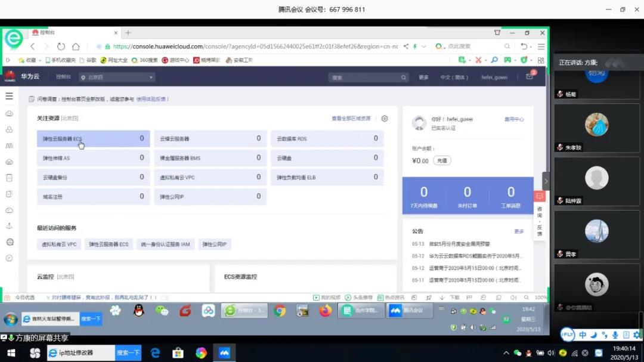This screenshot has width=644, height=362.
Task: Expand the favorites bookmark dropdown arrow
Action: click(x=40, y=60)
